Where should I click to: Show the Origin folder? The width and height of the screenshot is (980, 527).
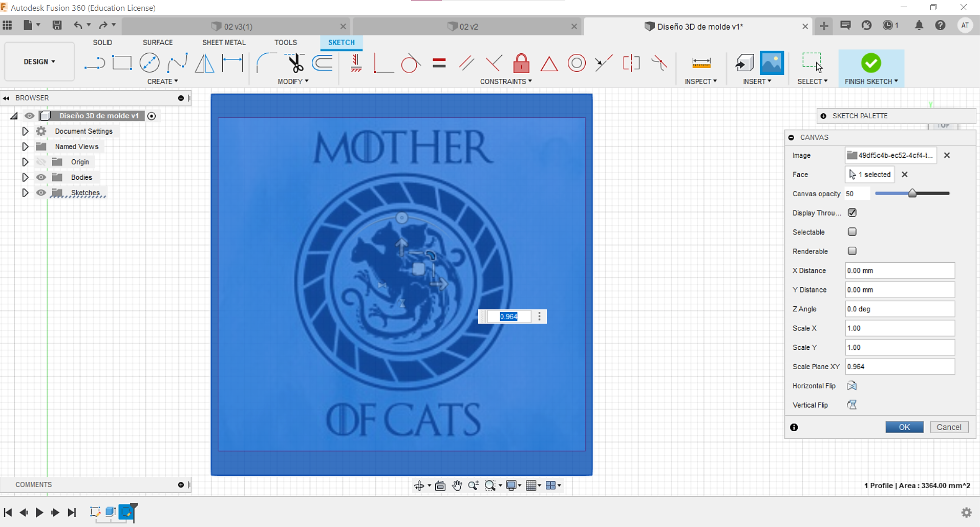[x=41, y=162]
